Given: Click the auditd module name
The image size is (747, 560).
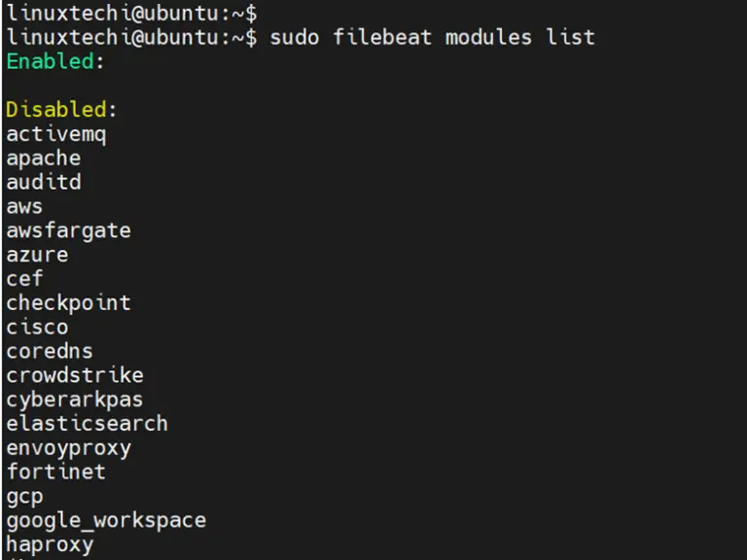Looking at the screenshot, I should pyautogui.click(x=44, y=182).
